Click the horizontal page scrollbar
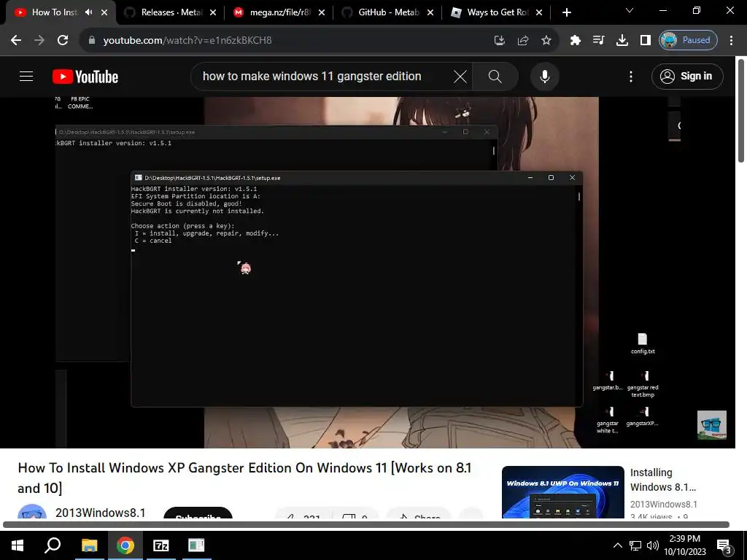 click(x=366, y=525)
